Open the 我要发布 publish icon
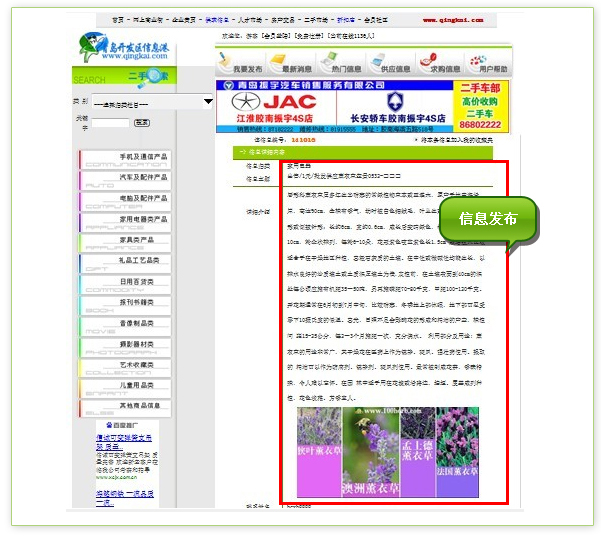The image size is (601, 536). click(x=241, y=63)
